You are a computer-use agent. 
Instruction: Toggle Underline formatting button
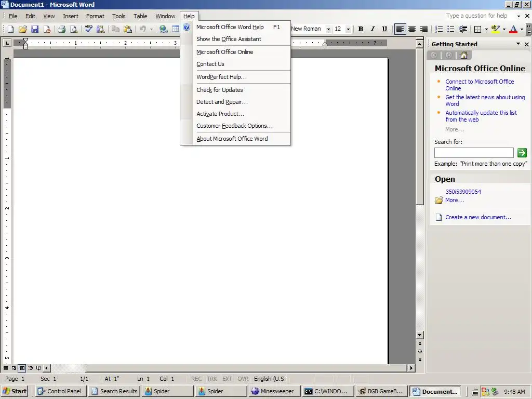pyautogui.click(x=384, y=29)
